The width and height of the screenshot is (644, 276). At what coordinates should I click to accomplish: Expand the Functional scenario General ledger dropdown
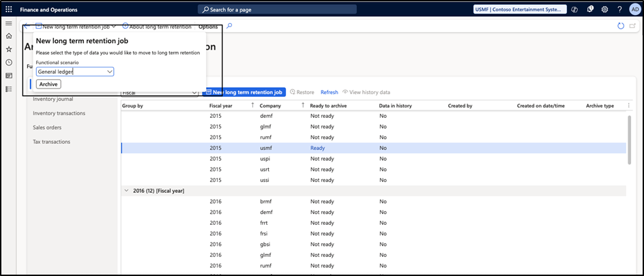coord(109,72)
